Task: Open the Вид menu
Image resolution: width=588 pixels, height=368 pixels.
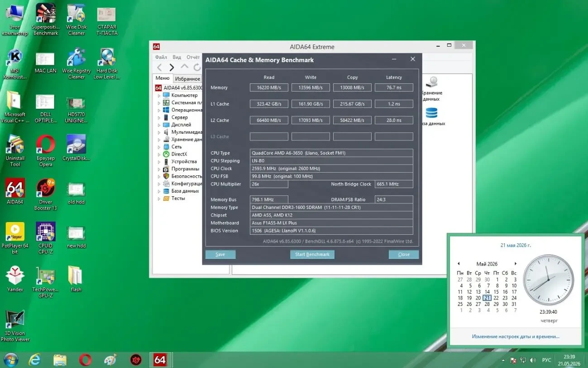Action: click(177, 57)
